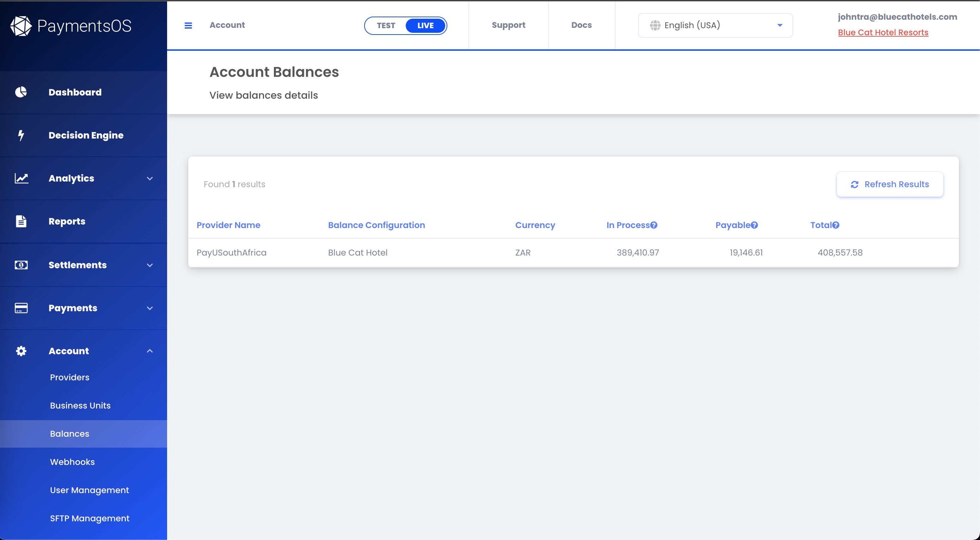Image resolution: width=980 pixels, height=540 pixels.
Task: Expand the Analytics menu chevron
Action: [150, 178]
